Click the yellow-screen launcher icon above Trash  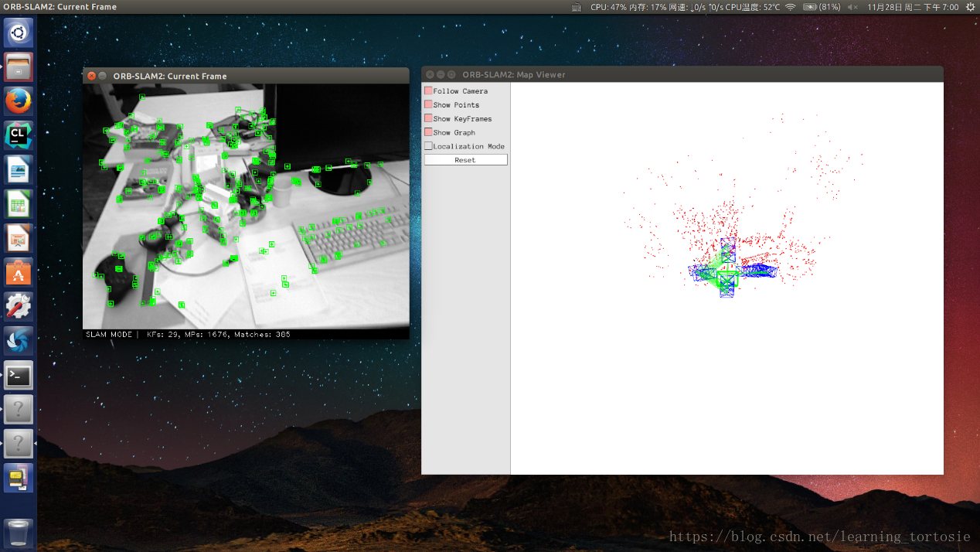(x=19, y=478)
